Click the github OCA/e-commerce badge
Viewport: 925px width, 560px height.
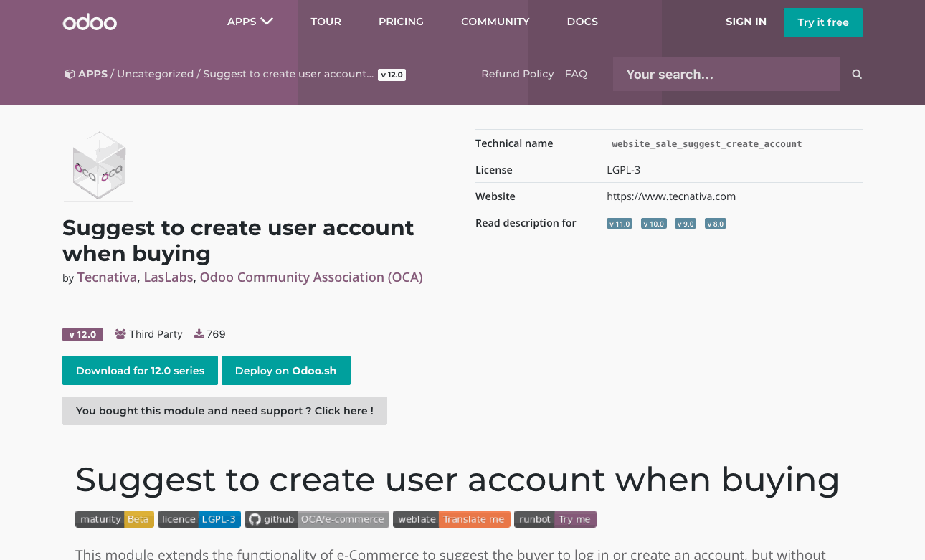(x=317, y=519)
